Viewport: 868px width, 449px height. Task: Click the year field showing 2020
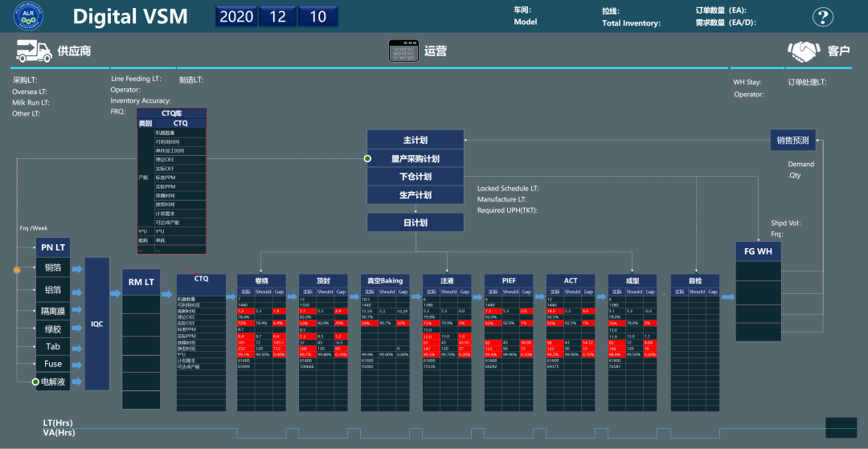click(236, 17)
